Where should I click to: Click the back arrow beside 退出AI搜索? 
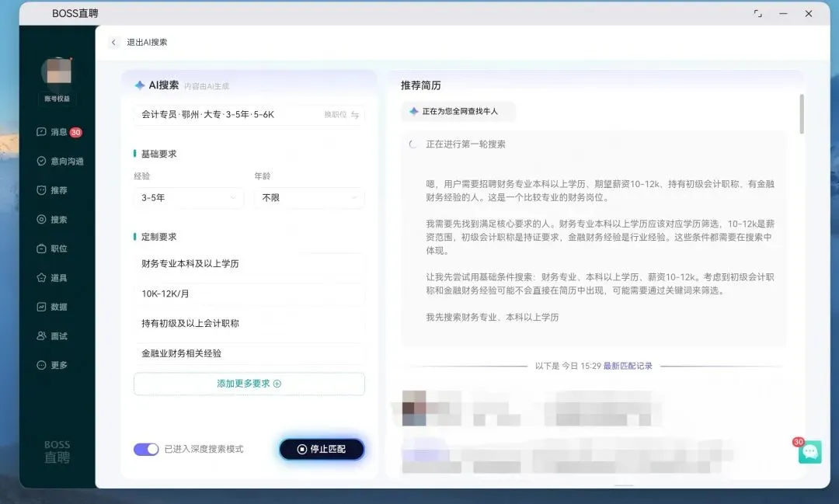(x=113, y=42)
